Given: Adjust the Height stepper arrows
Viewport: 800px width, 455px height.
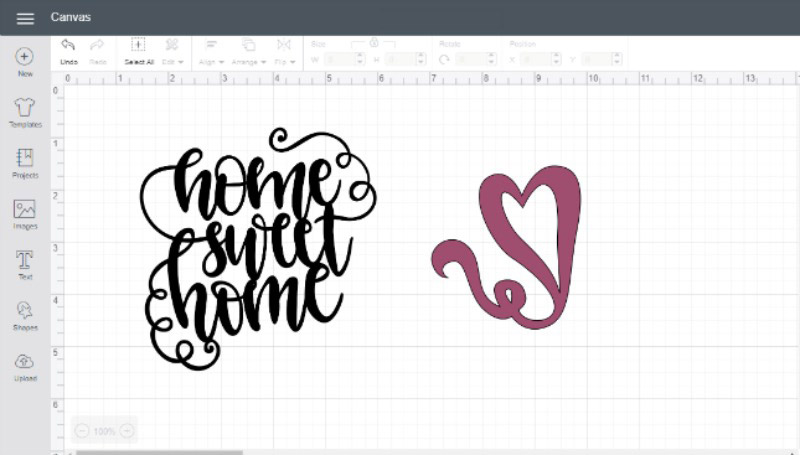Looking at the screenshot, I should 421,60.
